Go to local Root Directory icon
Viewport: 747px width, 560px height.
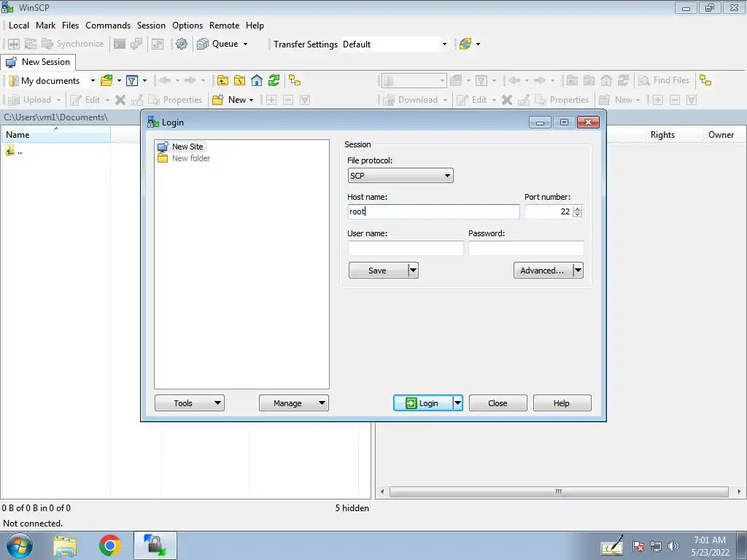click(239, 80)
